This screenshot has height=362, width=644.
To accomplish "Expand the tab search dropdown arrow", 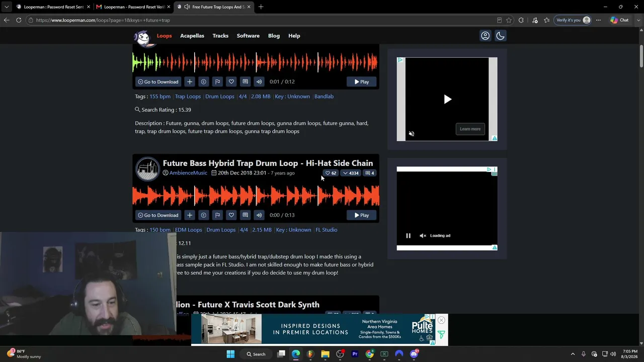I will [x=6, y=7].
